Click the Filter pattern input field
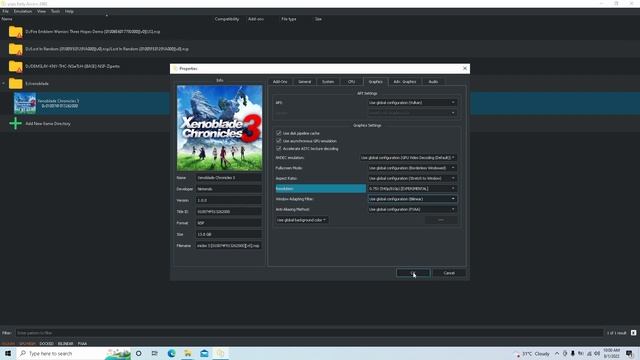 click(x=309, y=333)
